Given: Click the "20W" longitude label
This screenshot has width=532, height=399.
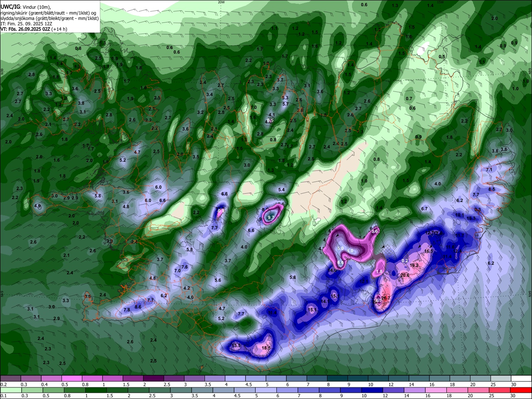Looking at the screenshot, I should 221,2.
